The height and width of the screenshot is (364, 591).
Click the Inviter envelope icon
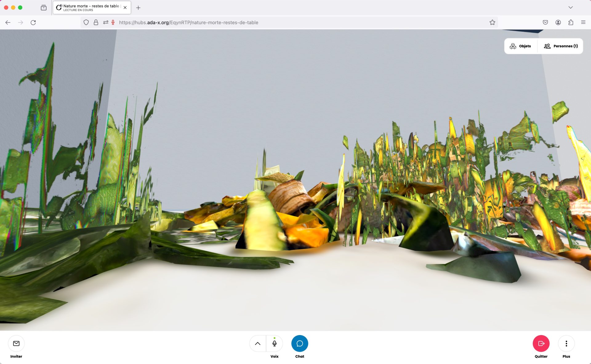click(16, 343)
